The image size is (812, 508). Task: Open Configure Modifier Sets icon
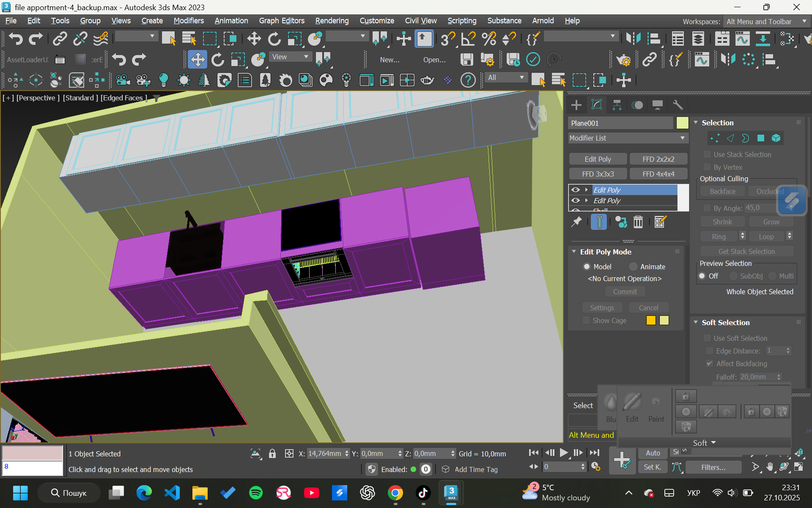660,222
